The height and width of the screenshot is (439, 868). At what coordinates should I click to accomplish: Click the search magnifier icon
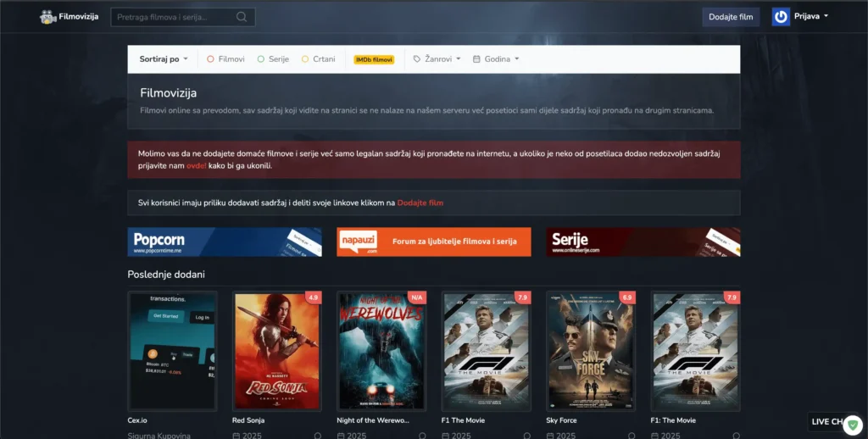tap(242, 17)
